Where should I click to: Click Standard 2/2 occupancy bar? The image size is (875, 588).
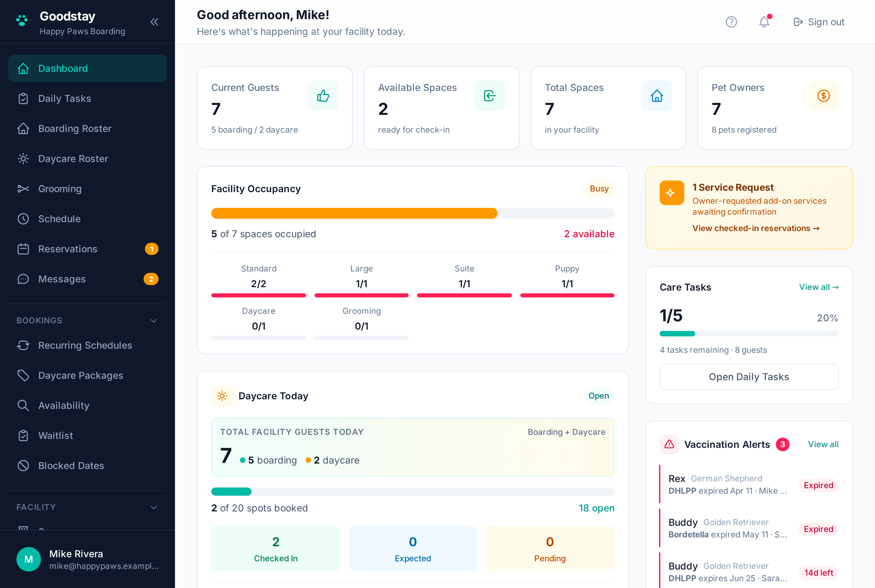[x=259, y=295]
